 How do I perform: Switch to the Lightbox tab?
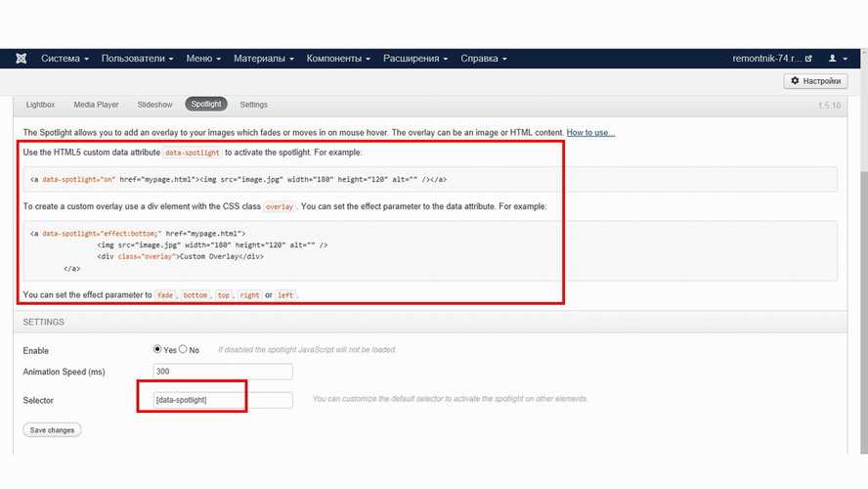pyautogui.click(x=40, y=105)
